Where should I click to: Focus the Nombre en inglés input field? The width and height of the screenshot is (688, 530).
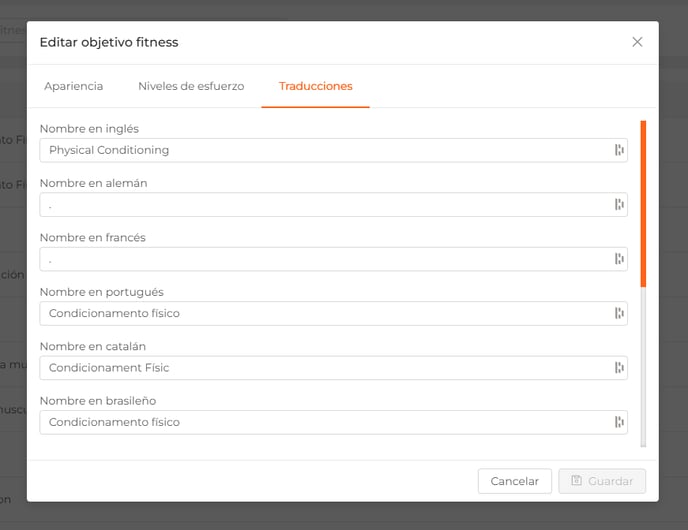[333, 150]
